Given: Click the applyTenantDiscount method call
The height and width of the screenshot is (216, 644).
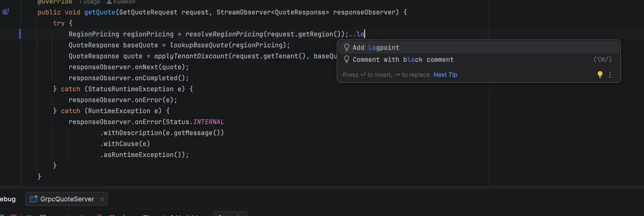Looking at the screenshot, I should pyautogui.click(x=191, y=56).
